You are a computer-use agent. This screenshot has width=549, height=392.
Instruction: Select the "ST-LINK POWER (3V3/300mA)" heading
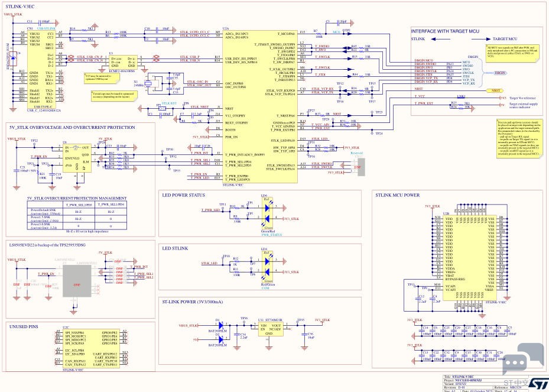click(x=192, y=302)
